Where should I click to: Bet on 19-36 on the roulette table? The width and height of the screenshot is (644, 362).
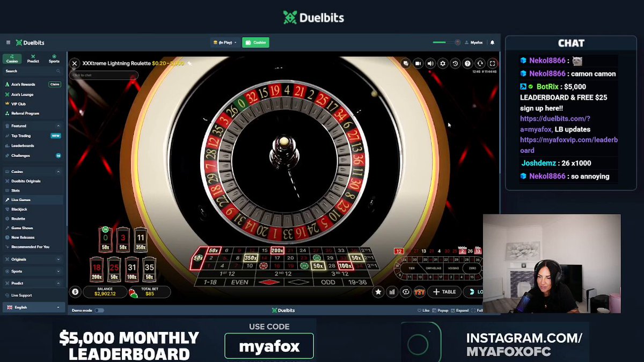358,282
